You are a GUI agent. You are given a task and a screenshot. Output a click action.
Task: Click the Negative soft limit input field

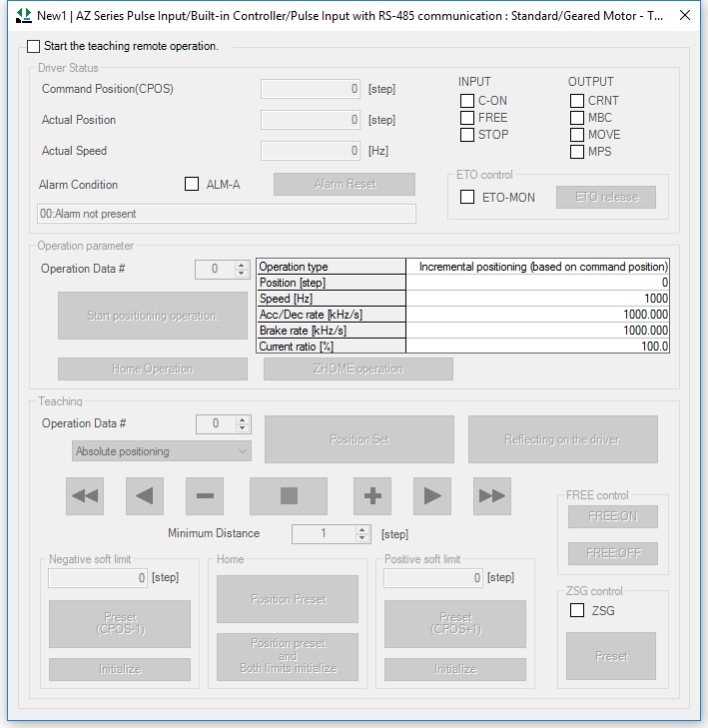click(x=98, y=577)
